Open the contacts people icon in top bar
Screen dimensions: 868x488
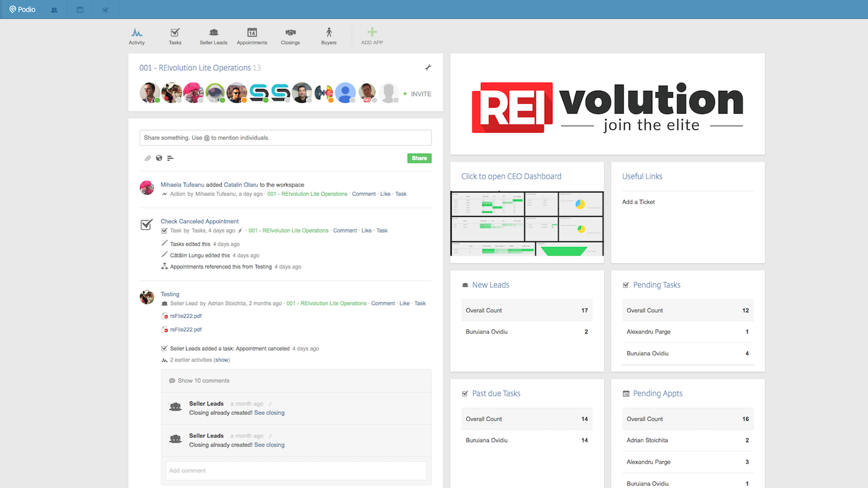point(54,10)
